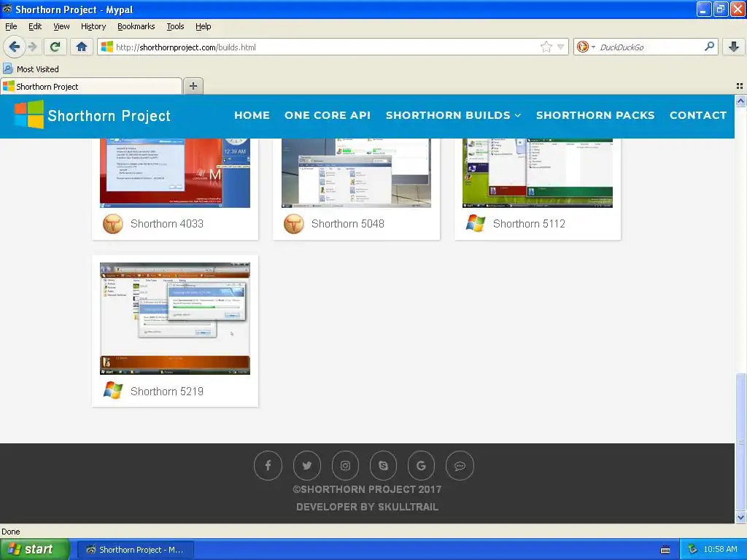The image size is (747, 560).
Task: Reload the page with the refresh icon
Action: (55, 47)
